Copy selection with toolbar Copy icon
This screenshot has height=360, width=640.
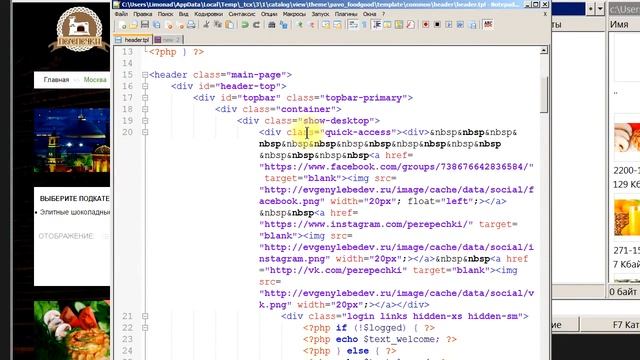[218, 25]
